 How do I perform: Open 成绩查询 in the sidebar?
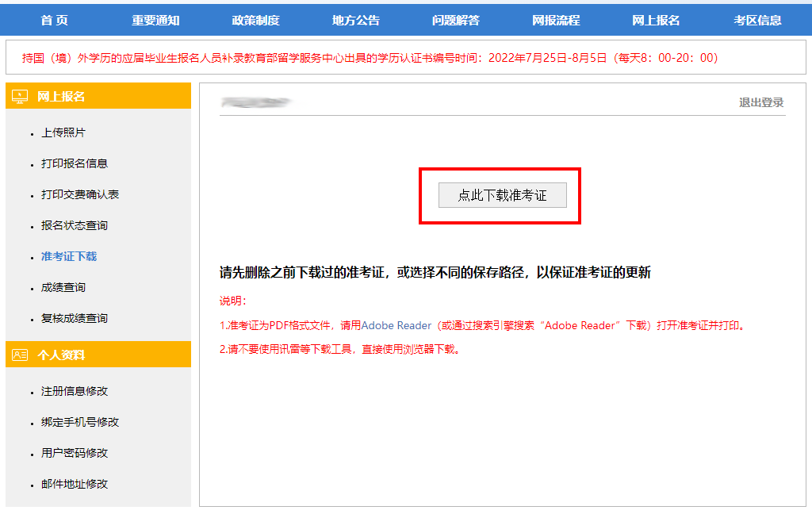[x=63, y=287]
